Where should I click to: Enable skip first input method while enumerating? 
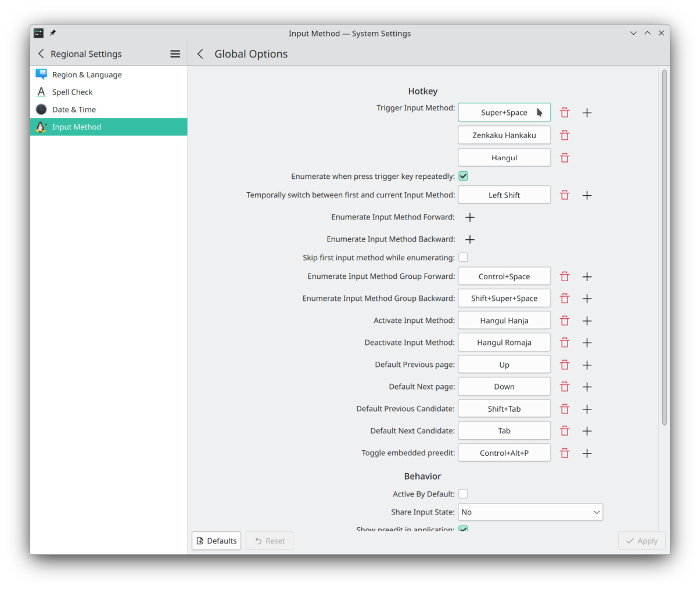click(x=463, y=257)
